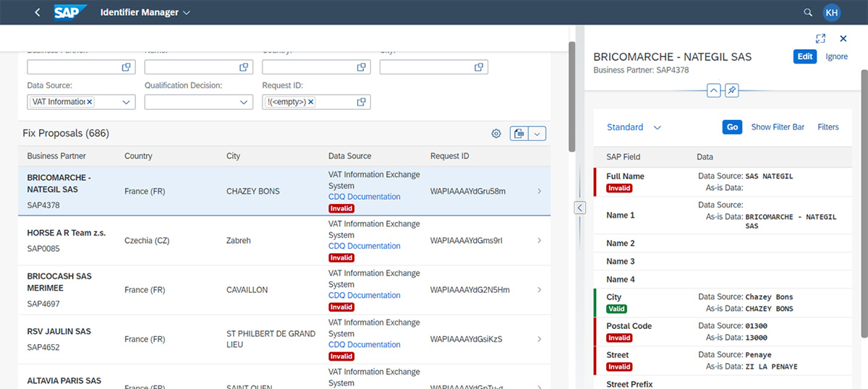Open CDQ Documentation link for BRICOMARCHE row
Image resolution: width=868 pixels, height=389 pixels.
pyautogui.click(x=364, y=197)
